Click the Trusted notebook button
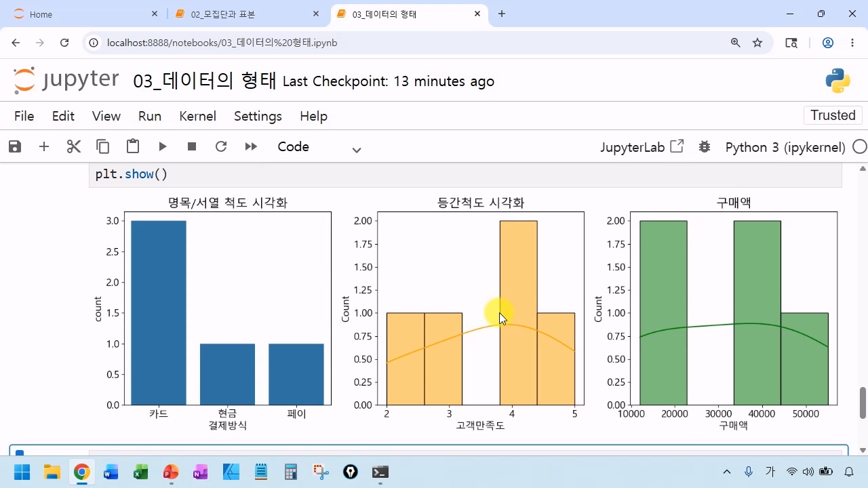The image size is (868, 488). point(833,115)
